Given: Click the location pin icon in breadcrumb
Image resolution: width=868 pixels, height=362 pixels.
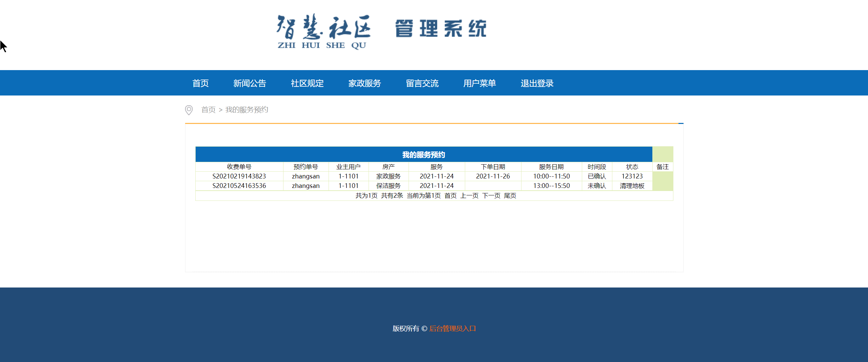Looking at the screenshot, I should (189, 110).
